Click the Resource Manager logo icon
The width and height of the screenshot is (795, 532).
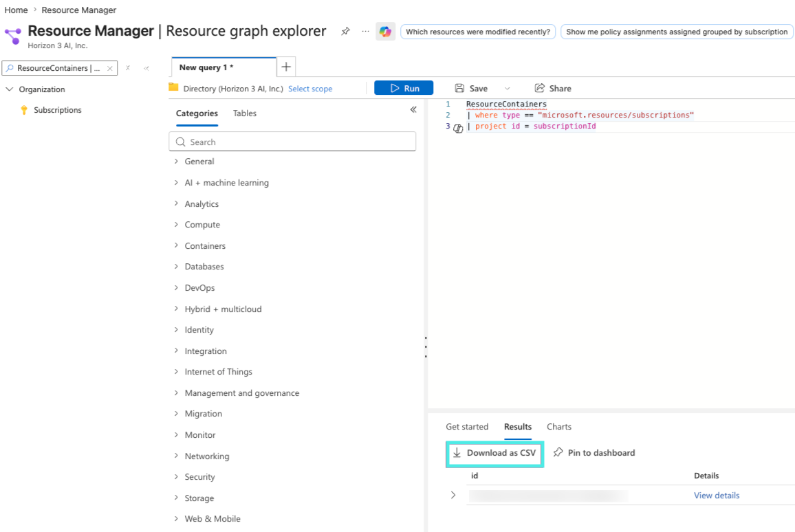[13, 36]
